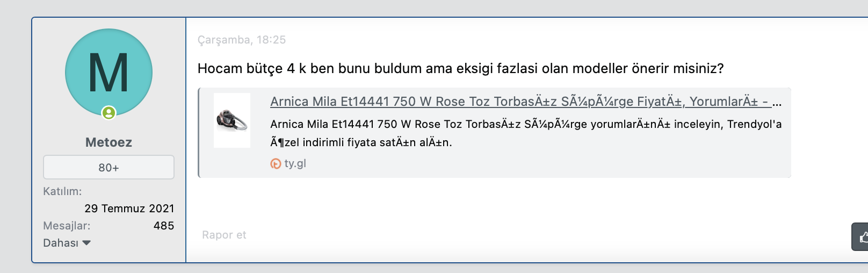
Task: Open the Metoez username profile link
Action: tap(108, 142)
